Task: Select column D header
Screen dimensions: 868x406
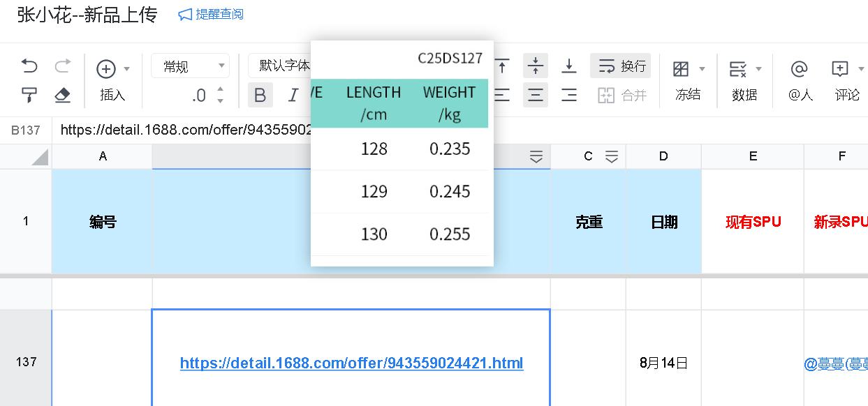Action: click(x=663, y=156)
